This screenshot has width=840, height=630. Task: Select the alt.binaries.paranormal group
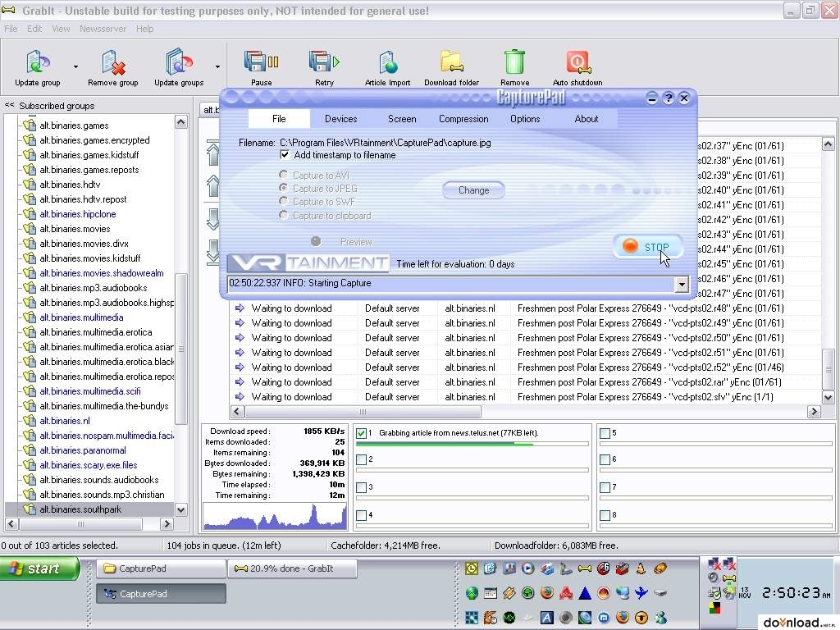tap(83, 450)
